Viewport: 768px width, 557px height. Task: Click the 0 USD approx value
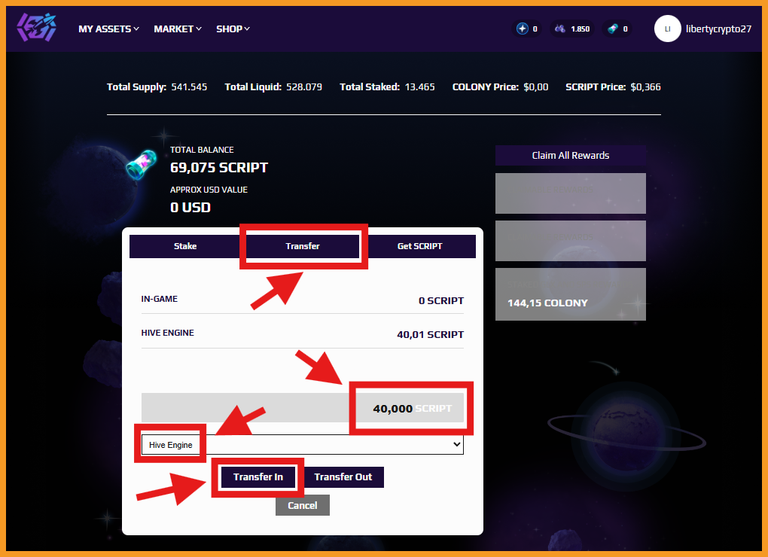(190, 207)
